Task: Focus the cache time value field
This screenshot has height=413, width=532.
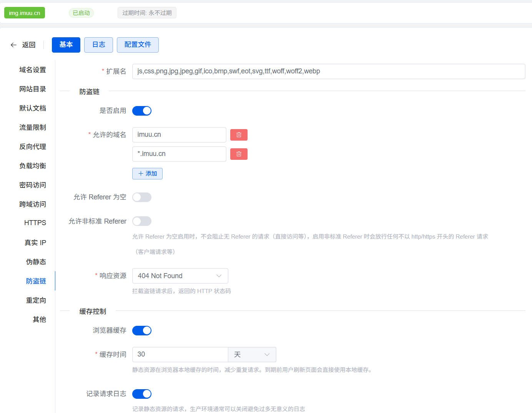Action: 180,355
